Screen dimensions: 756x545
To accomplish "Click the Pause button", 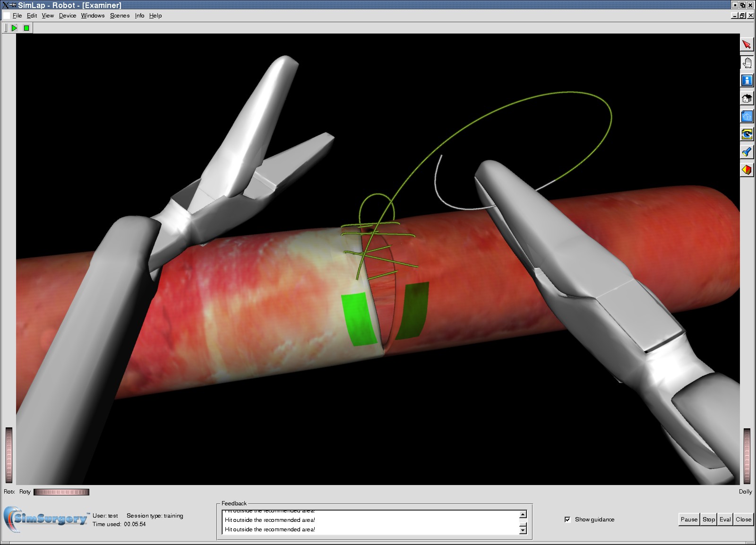I will [x=689, y=519].
